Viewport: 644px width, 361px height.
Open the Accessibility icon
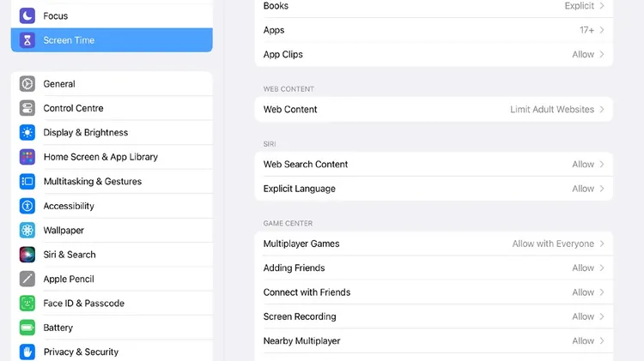[27, 206]
